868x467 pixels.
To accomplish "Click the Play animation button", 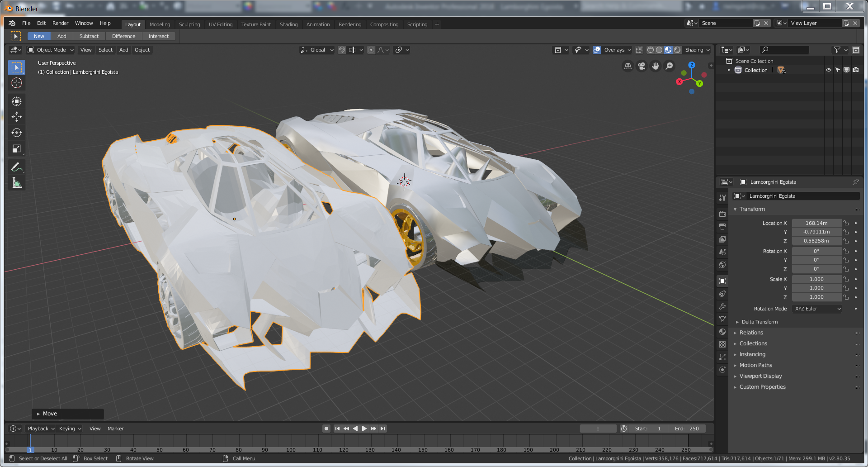I will 364,429.
